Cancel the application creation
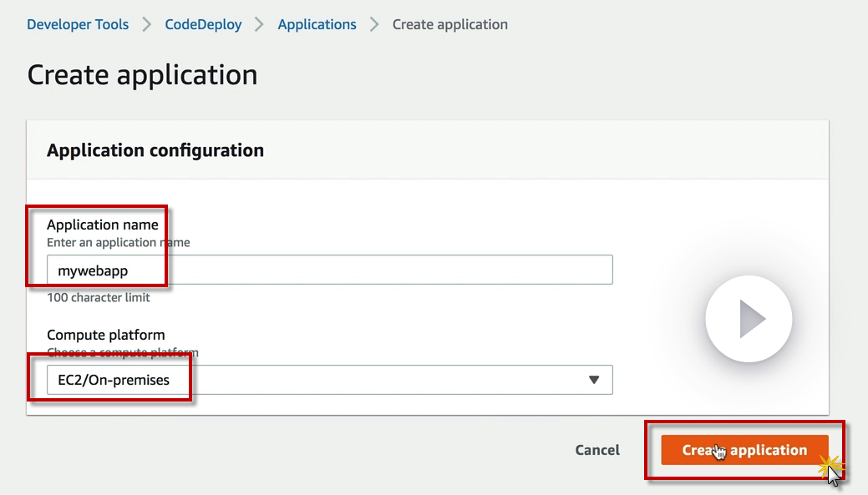 coord(597,450)
